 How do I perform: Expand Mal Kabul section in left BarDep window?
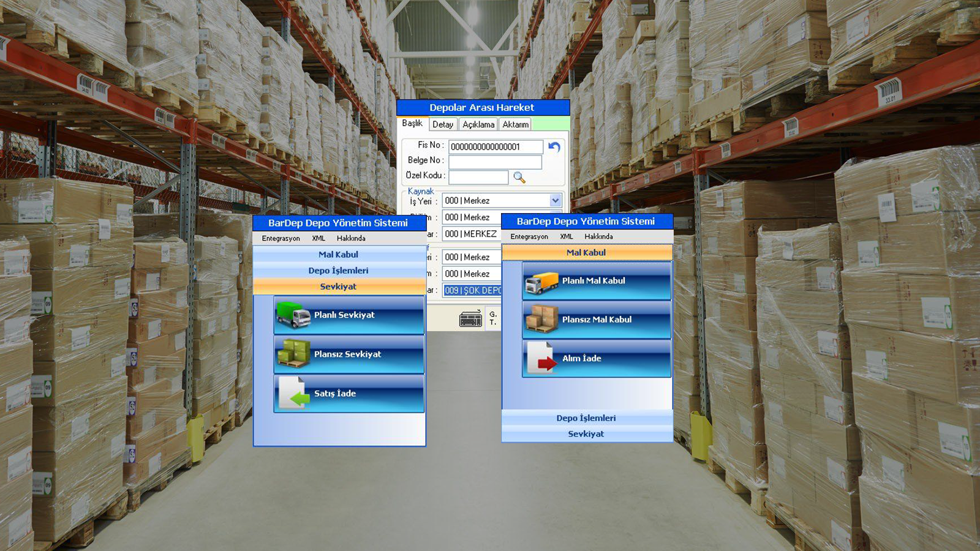(x=339, y=255)
